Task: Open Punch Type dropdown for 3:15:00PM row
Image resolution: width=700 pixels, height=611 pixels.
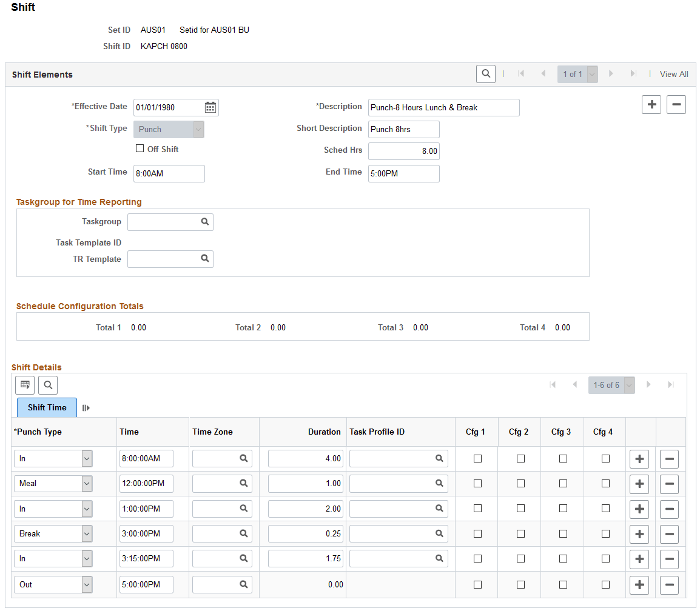Action: click(53, 559)
